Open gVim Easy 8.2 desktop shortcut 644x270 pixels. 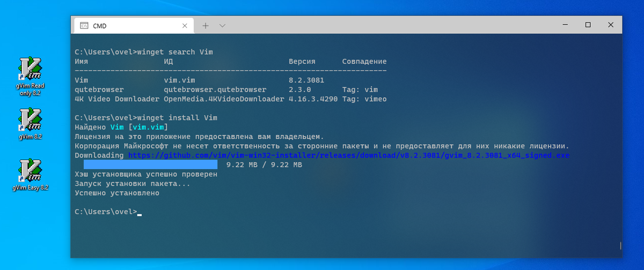click(x=30, y=175)
